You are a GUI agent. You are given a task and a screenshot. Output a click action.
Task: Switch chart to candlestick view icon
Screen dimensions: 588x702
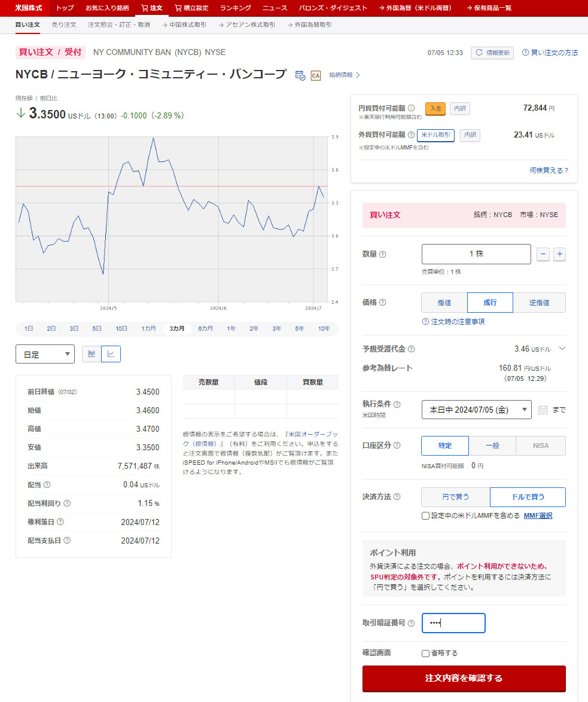pyautogui.click(x=92, y=354)
